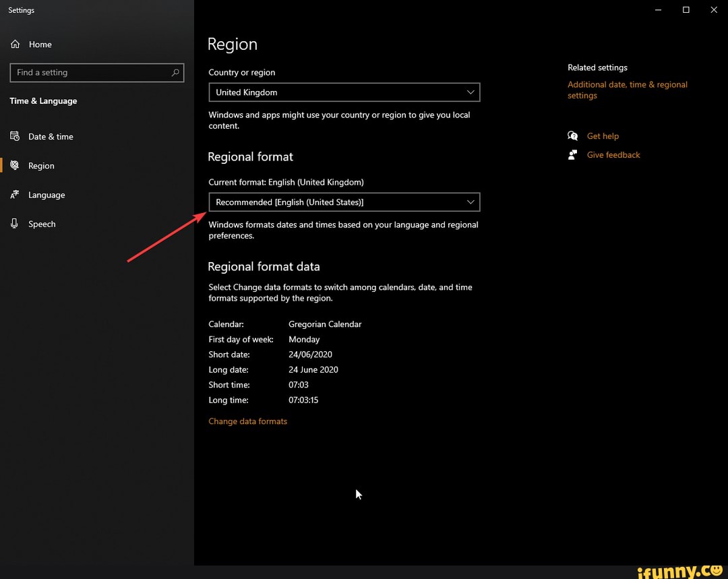Navigate to Speech settings
Screen dimensions: 728x579
point(42,224)
